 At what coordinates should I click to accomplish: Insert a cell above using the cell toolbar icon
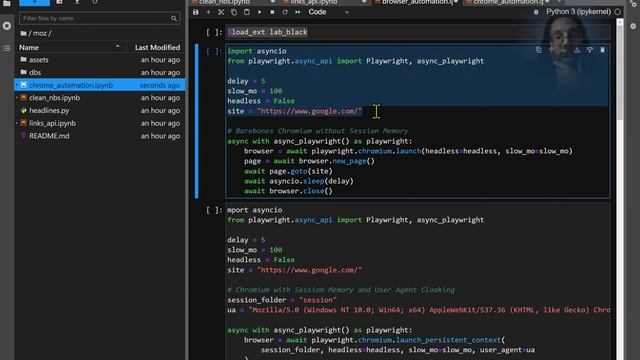pyautogui.click(x=577, y=50)
